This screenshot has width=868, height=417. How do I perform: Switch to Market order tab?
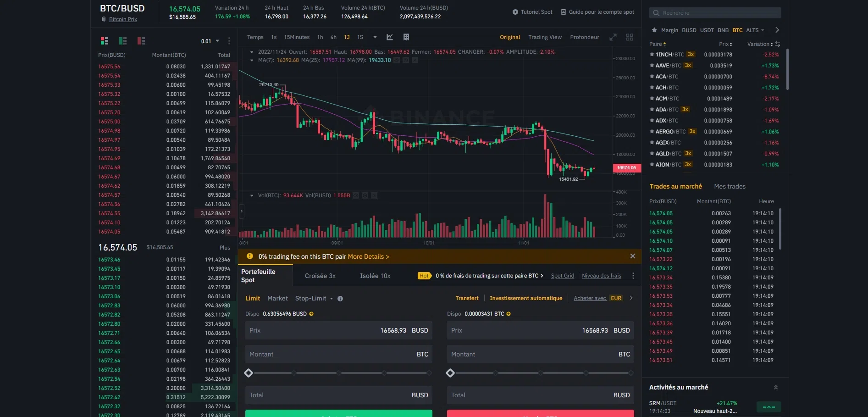277,298
